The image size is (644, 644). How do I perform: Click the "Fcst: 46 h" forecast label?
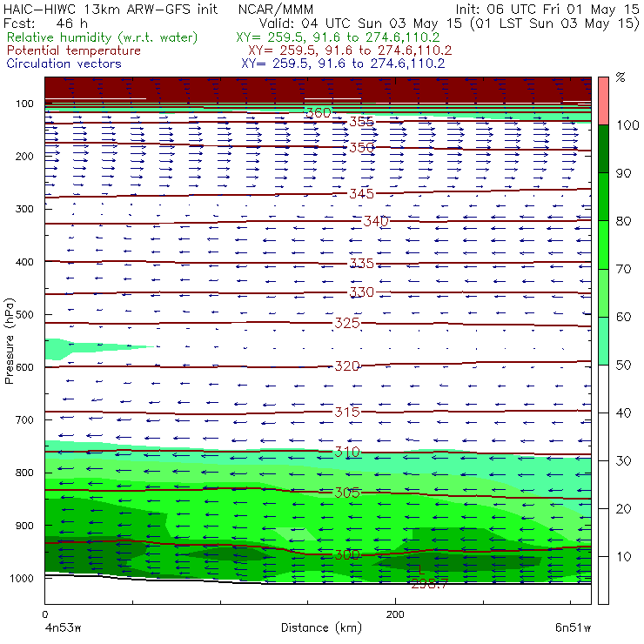tap(45, 23)
